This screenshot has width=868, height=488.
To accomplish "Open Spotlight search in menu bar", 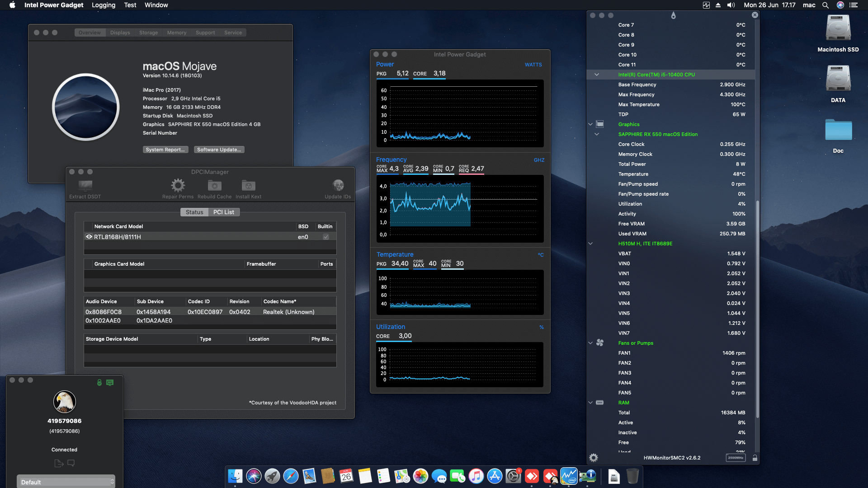I will click(x=826, y=5).
